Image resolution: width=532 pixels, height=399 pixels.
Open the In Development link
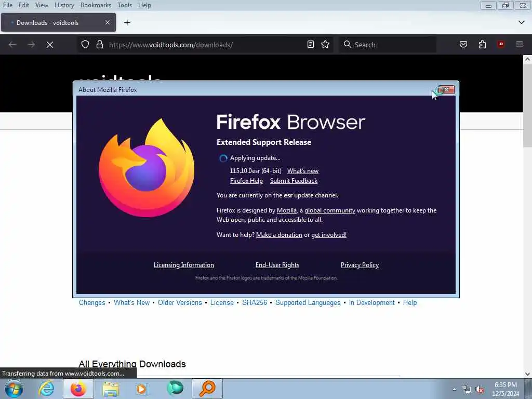click(x=372, y=303)
